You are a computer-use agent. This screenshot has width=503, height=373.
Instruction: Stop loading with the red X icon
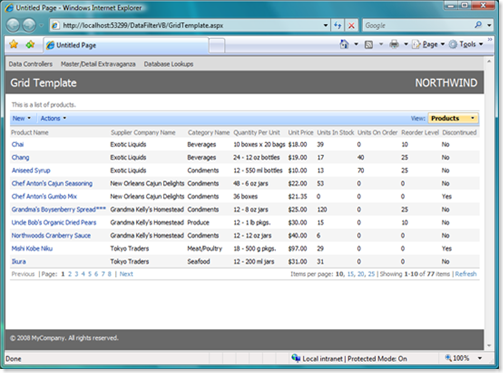(x=351, y=25)
